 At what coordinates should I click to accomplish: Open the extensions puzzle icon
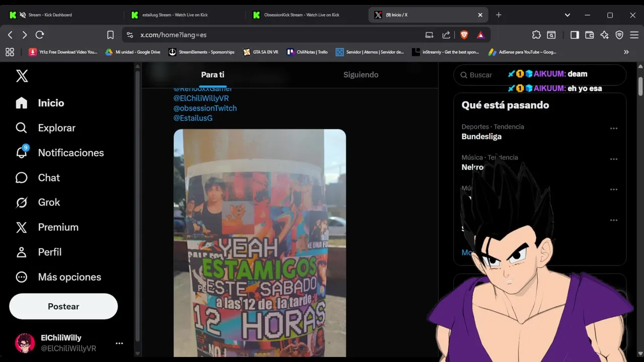coord(536,35)
